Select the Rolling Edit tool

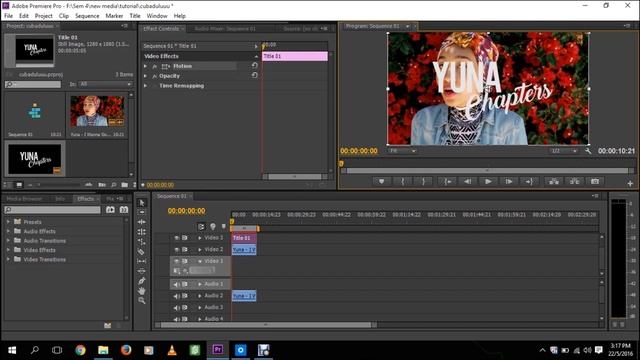pos(142,232)
